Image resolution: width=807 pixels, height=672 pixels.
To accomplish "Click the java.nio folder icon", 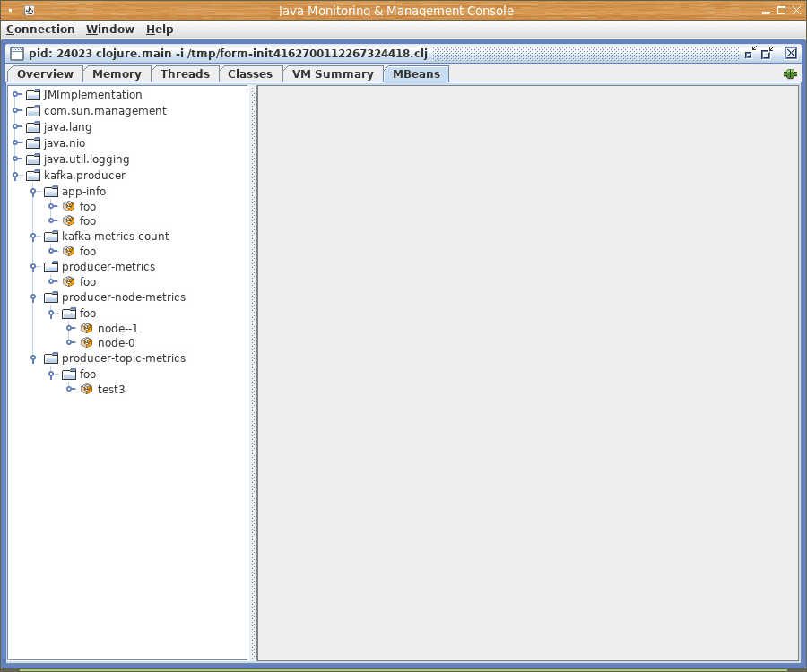I will (x=33, y=143).
